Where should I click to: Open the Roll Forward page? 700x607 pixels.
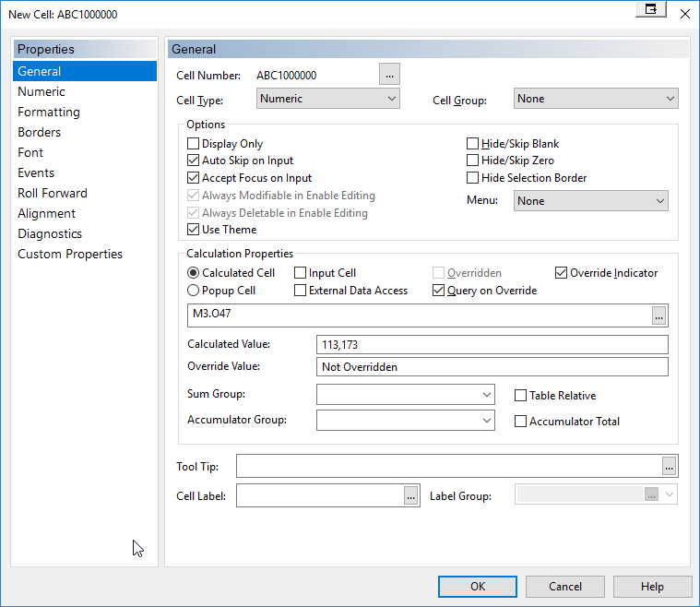coord(85,193)
